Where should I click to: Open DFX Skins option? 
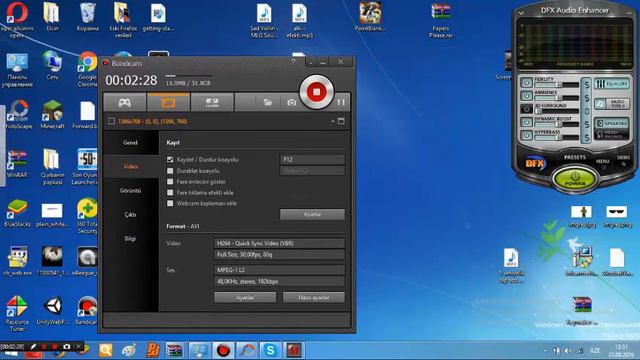coord(623,158)
